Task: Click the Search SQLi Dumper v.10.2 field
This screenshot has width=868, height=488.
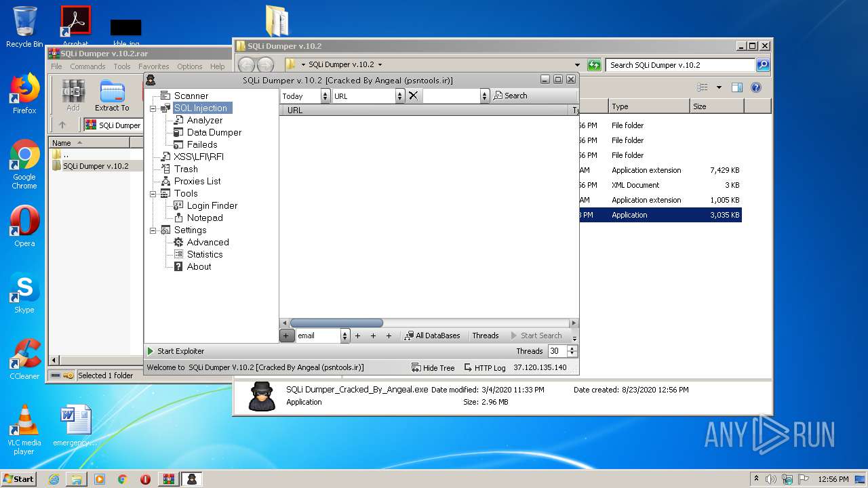Action: point(680,65)
